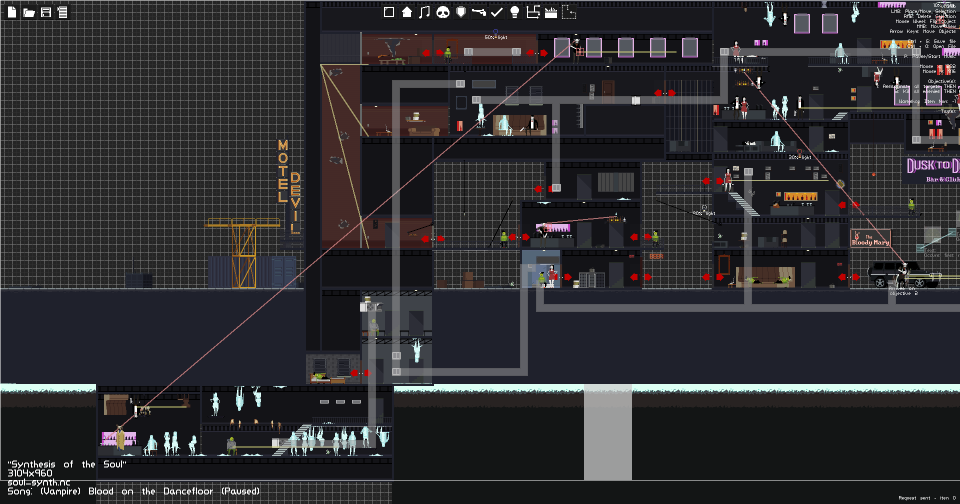Select the lockers in the ground-floor room

click(592, 279)
